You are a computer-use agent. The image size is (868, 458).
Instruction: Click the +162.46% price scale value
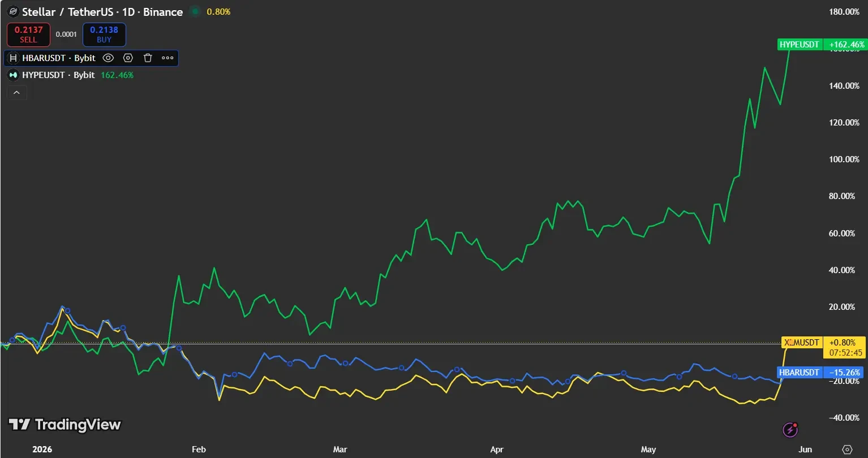pos(846,45)
